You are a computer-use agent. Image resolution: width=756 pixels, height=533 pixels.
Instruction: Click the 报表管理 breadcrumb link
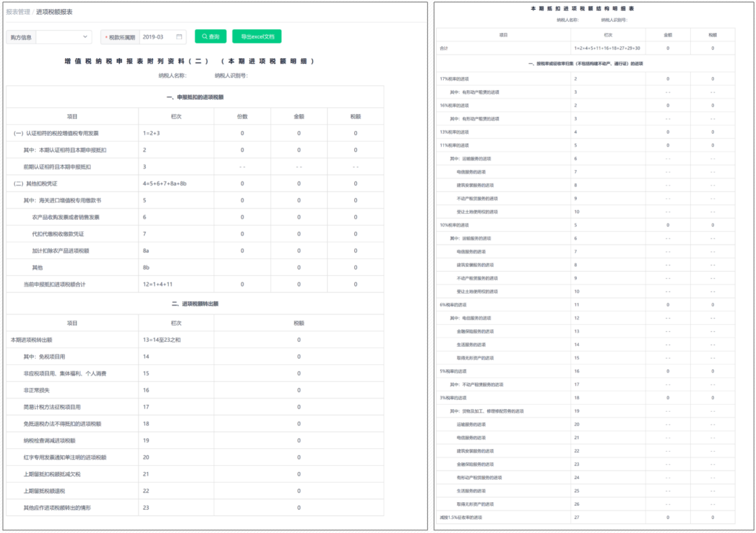point(17,12)
